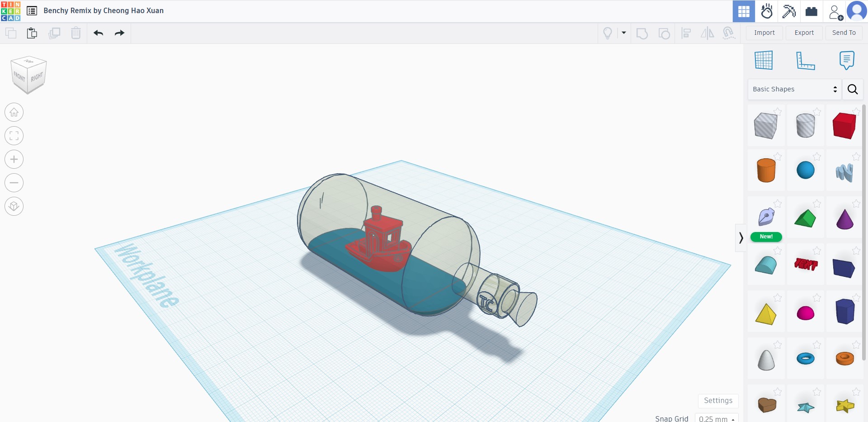Click the Align tool icon
The width and height of the screenshot is (868, 422).
coord(686,33)
